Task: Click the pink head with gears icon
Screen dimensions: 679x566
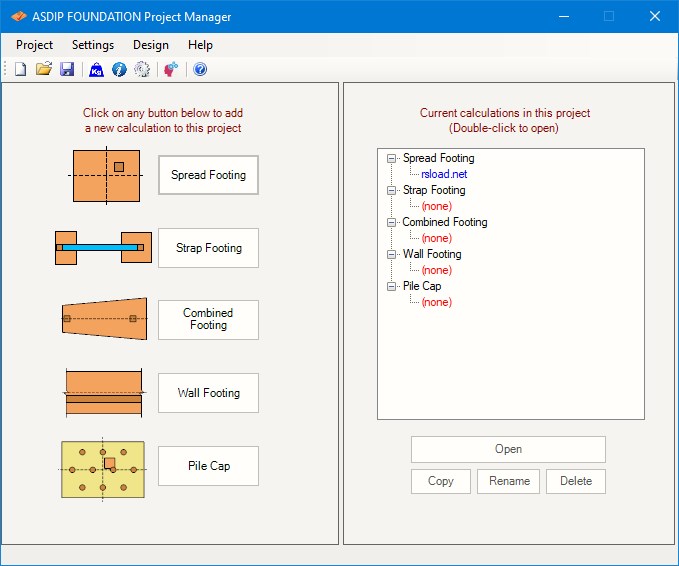Action: [171, 69]
